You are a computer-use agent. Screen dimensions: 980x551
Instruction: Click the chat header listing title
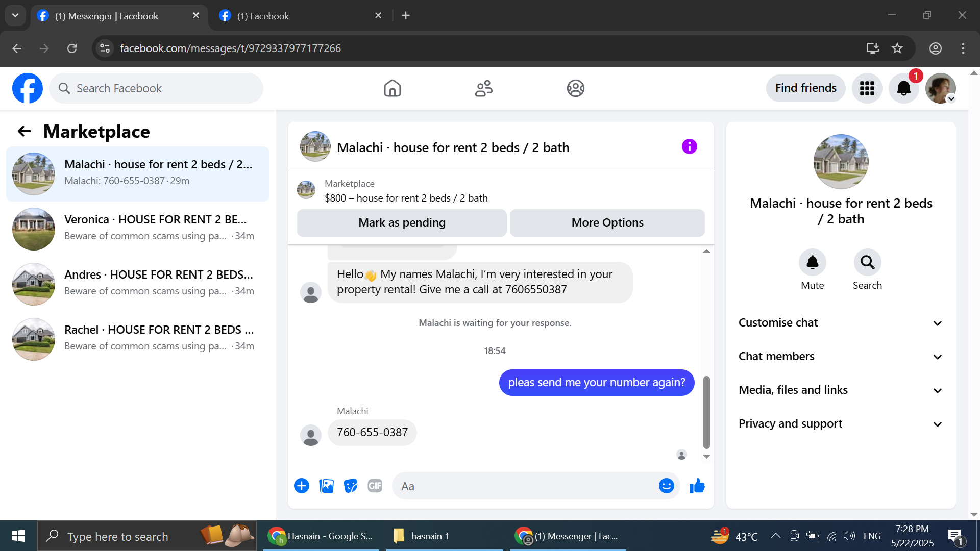(x=453, y=147)
